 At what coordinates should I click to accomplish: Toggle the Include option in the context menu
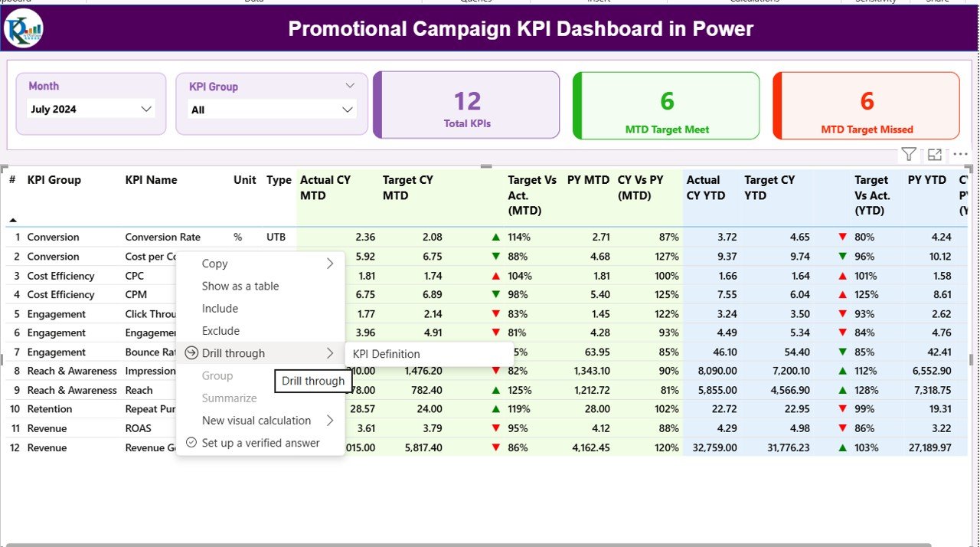[x=219, y=308]
